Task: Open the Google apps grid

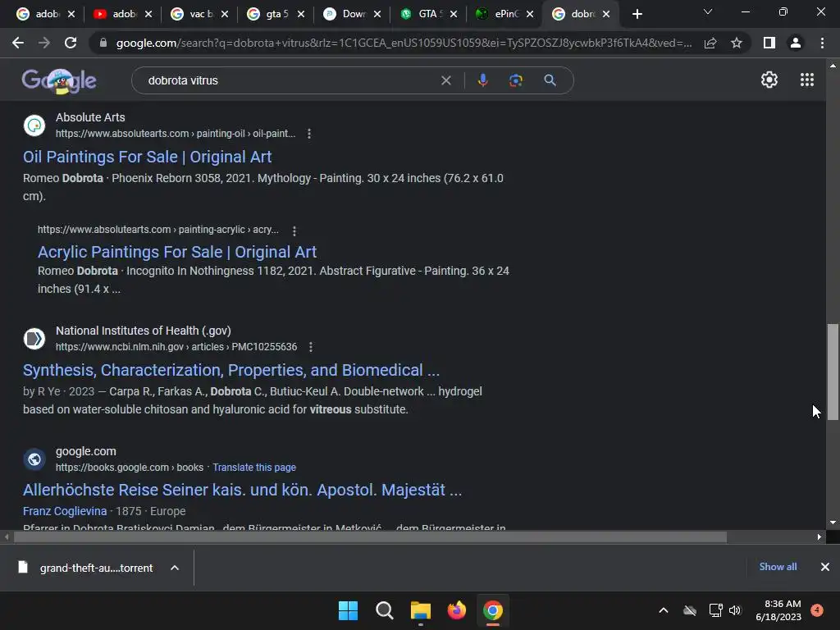Action: pos(807,80)
